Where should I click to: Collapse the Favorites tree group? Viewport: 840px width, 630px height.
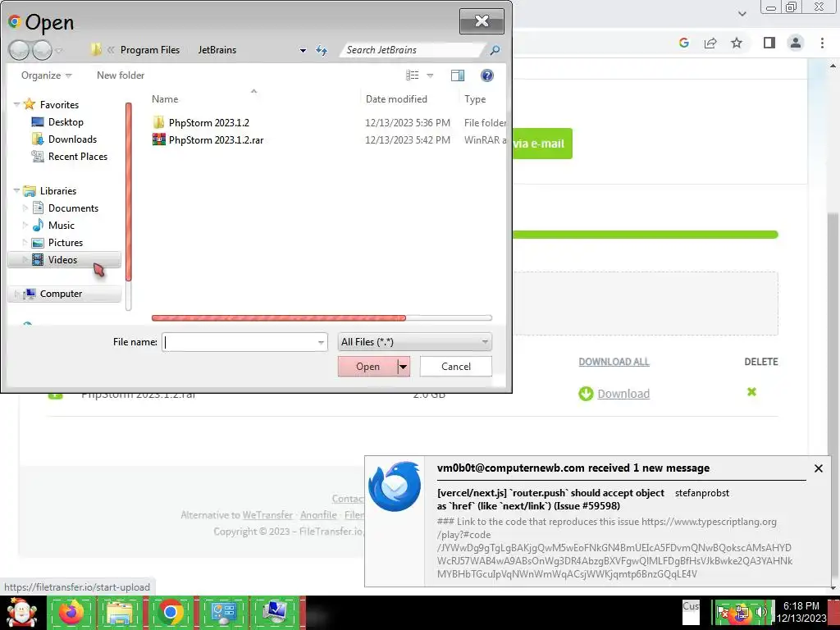[16, 104]
